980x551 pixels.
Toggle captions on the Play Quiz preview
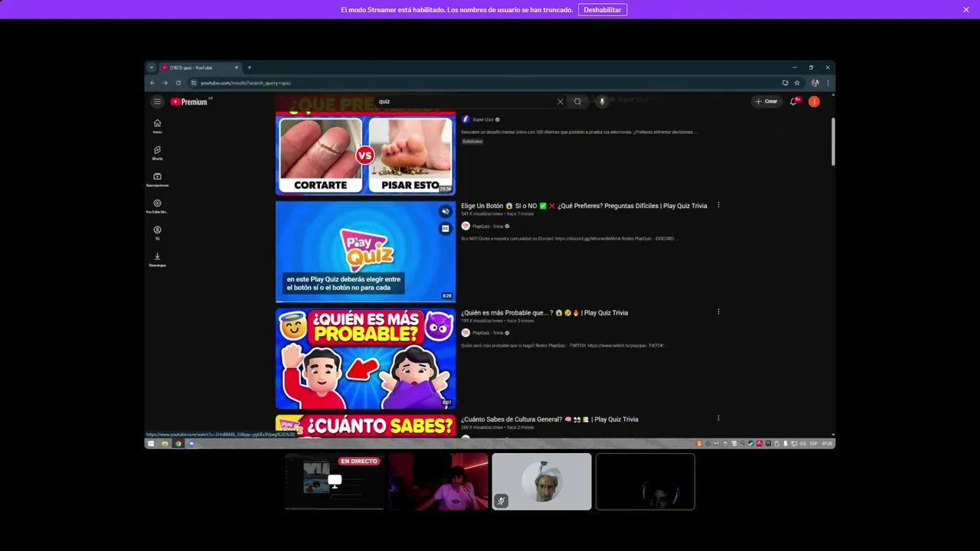[445, 228]
